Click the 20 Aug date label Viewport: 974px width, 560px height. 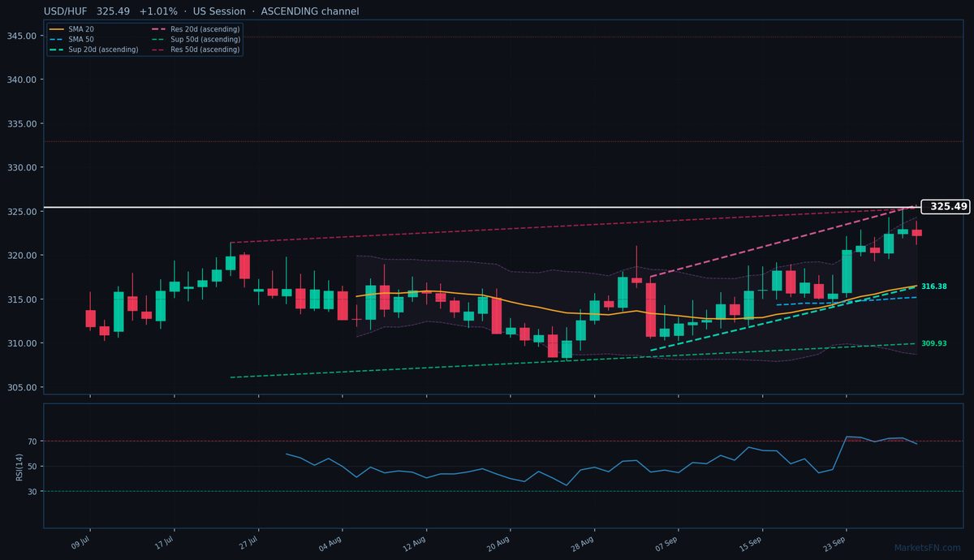(499, 543)
